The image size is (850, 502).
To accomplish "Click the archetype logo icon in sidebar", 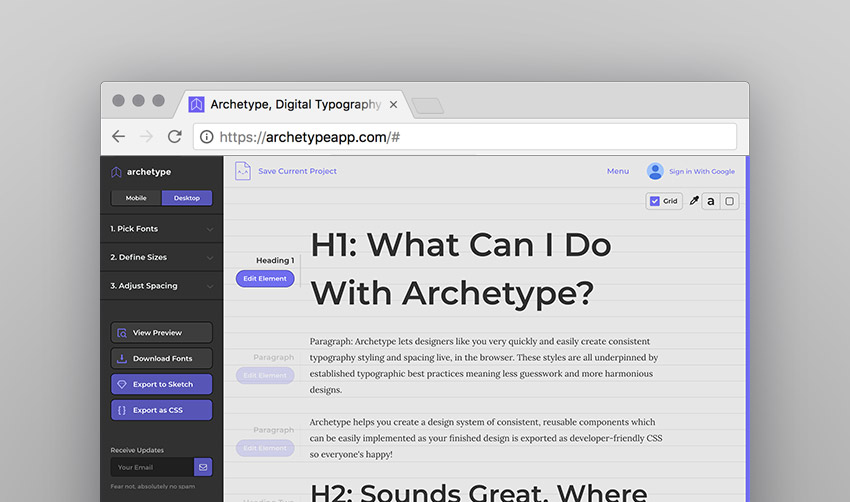I will [x=116, y=172].
